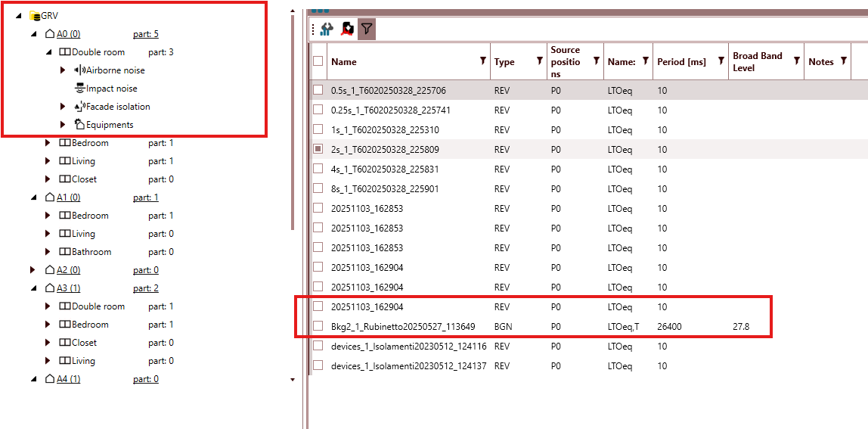Screen dimensions: 868x429
Task: Sort by the Type column header
Action: [x=504, y=62]
